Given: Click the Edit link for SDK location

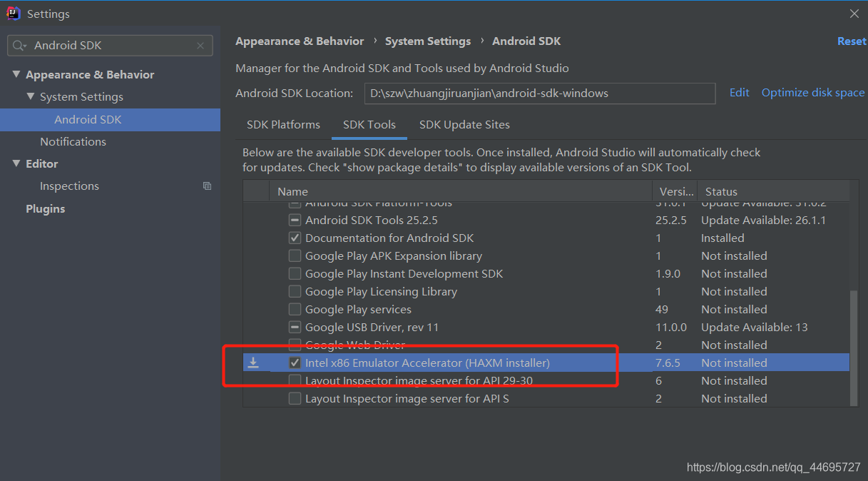Looking at the screenshot, I should tap(739, 93).
